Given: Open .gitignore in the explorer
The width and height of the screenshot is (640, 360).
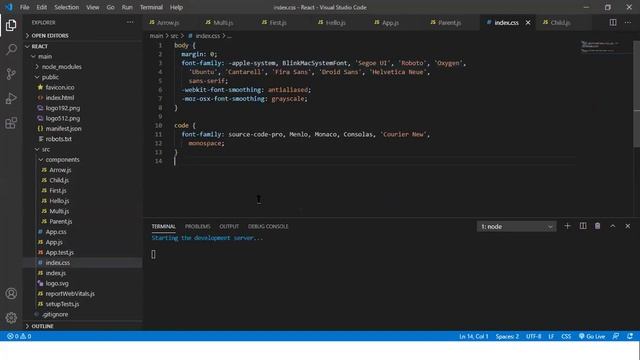Looking at the screenshot, I should click(x=83, y=314).
